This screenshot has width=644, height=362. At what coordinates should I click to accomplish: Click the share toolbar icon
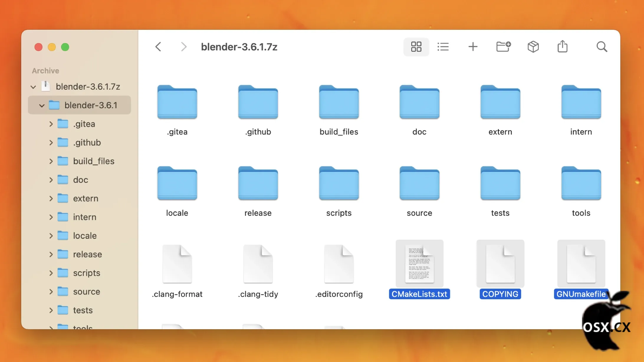click(562, 47)
